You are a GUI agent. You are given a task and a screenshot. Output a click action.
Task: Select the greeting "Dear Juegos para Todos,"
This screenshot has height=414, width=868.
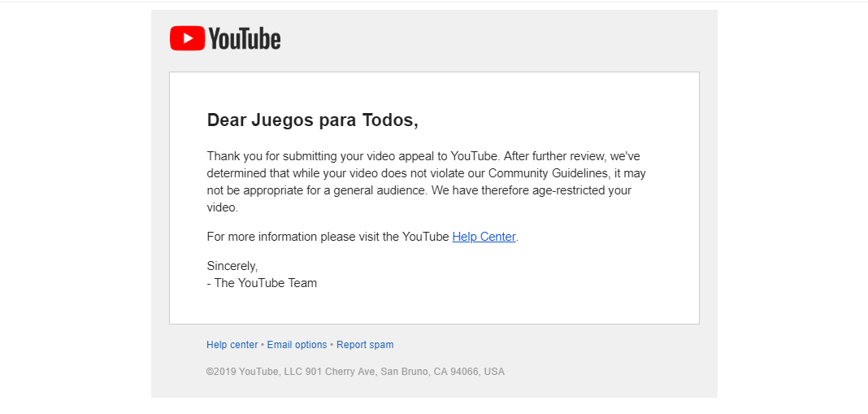click(312, 120)
